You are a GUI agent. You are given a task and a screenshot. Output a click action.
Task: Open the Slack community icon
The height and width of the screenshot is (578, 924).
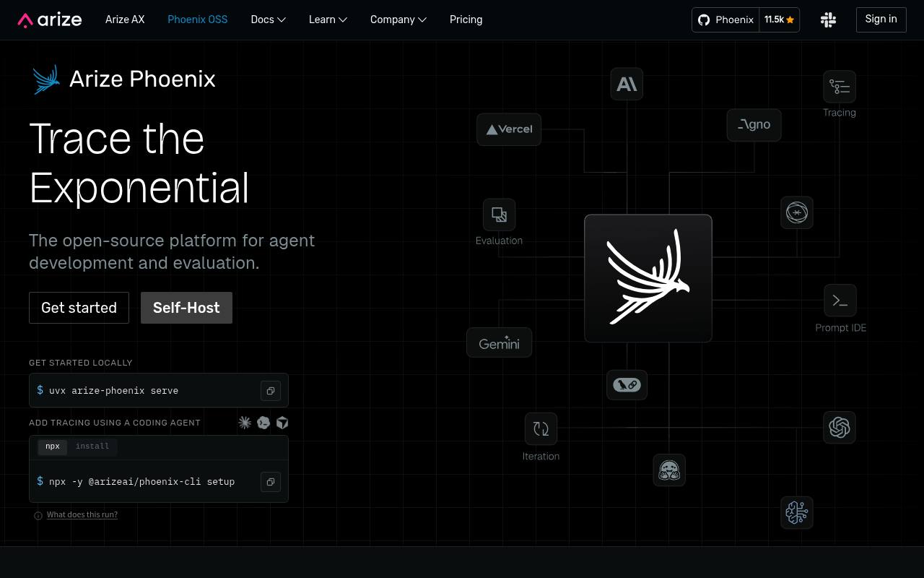point(829,20)
